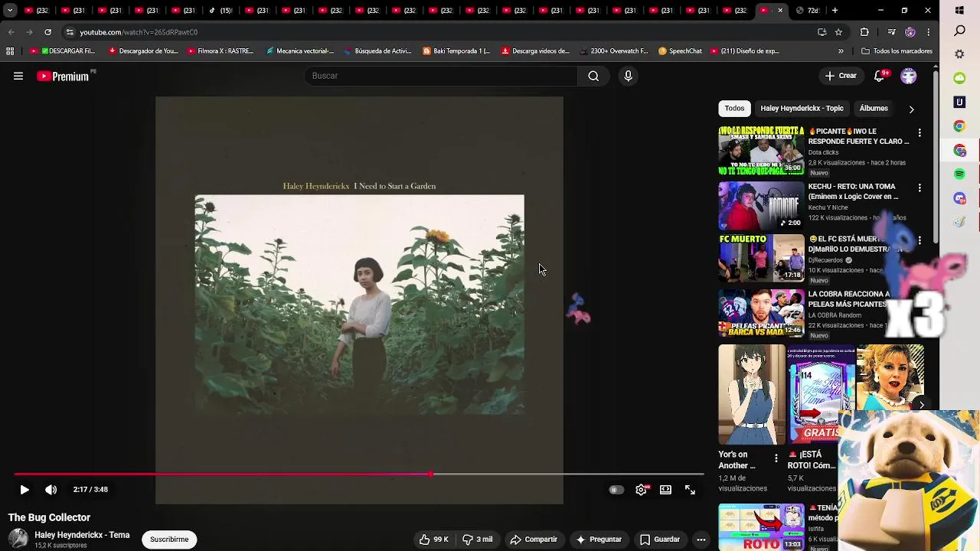Open player settings gear
The image size is (980, 551).
click(x=642, y=490)
